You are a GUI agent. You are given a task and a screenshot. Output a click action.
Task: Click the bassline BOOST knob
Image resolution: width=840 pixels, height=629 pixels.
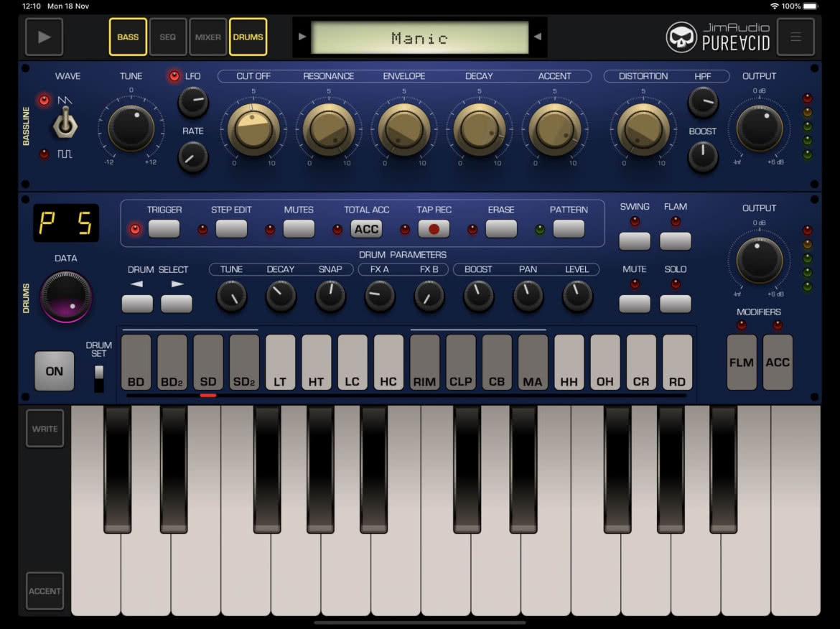pos(702,157)
